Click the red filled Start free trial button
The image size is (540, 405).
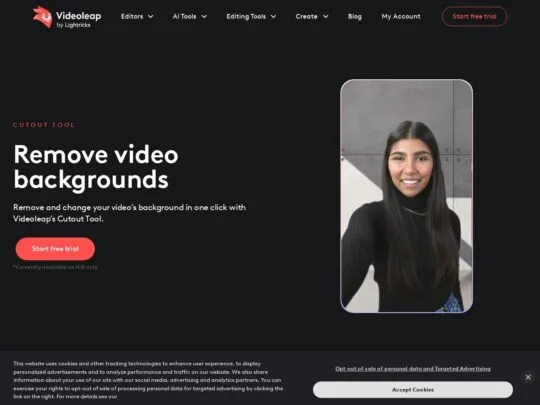click(x=55, y=249)
